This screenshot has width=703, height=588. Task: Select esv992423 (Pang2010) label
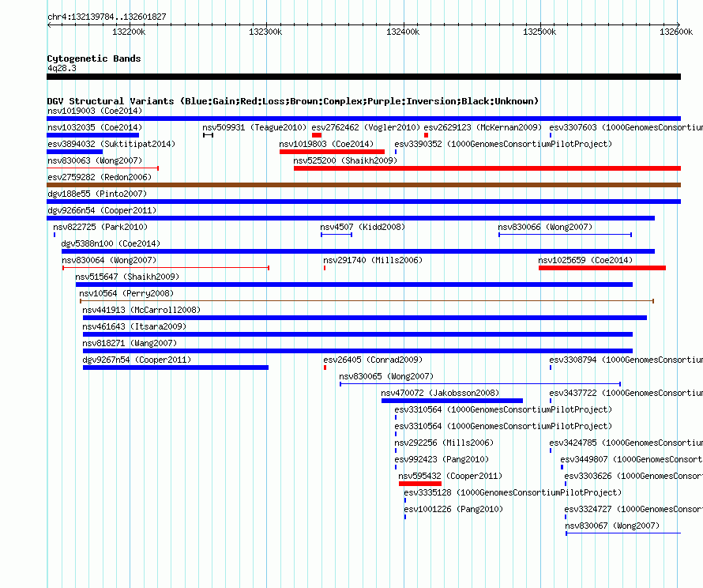442,459
